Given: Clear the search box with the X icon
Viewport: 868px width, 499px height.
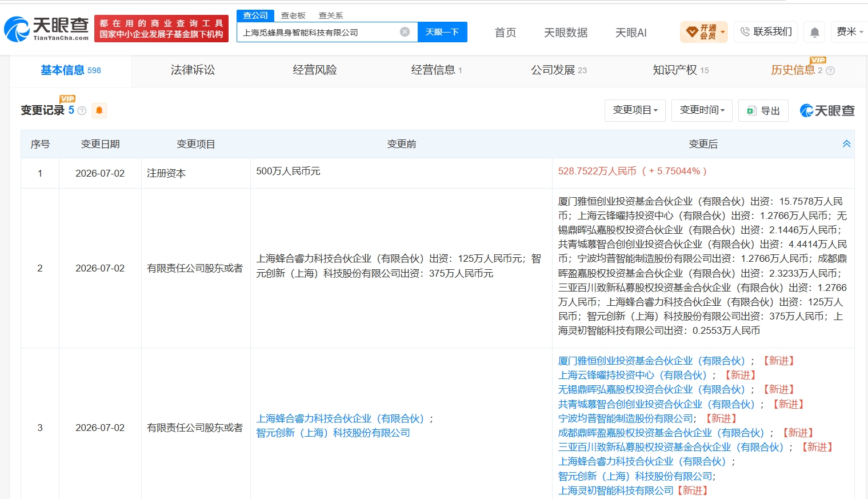Looking at the screenshot, I should (405, 32).
